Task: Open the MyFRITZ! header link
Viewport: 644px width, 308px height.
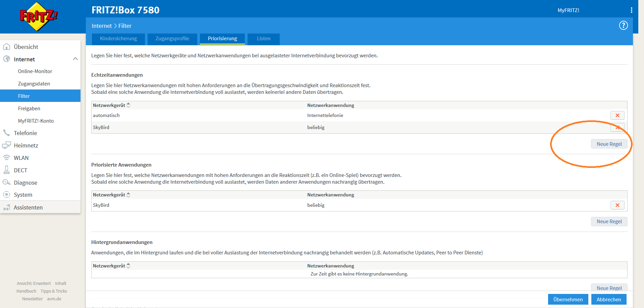Action: click(x=568, y=10)
